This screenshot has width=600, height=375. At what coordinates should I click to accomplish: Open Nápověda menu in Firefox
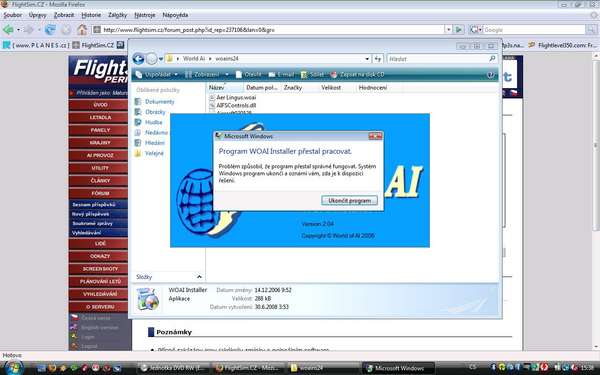(x=175, y=15)
